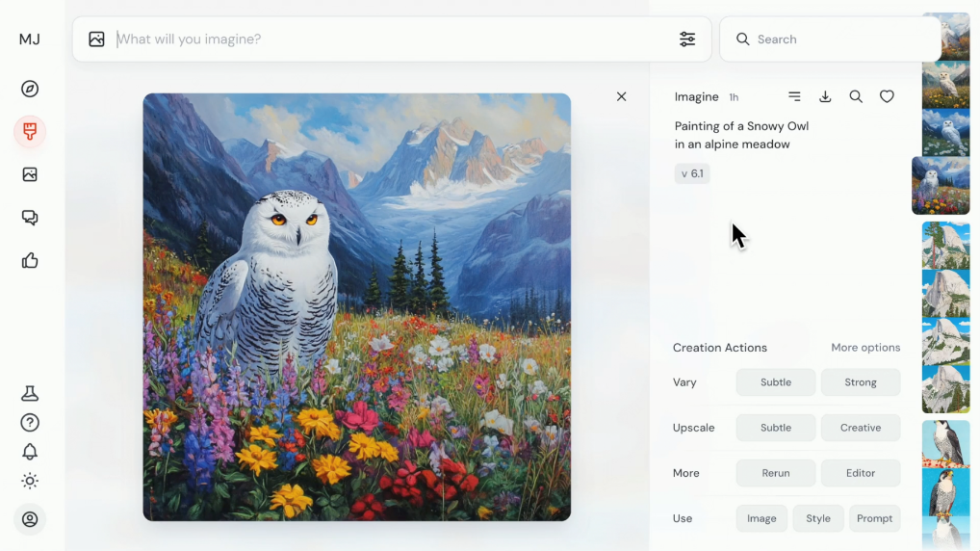
Task: Click the prompt text 'Painting of a Snowy Owl'
Action: (741, 126)
